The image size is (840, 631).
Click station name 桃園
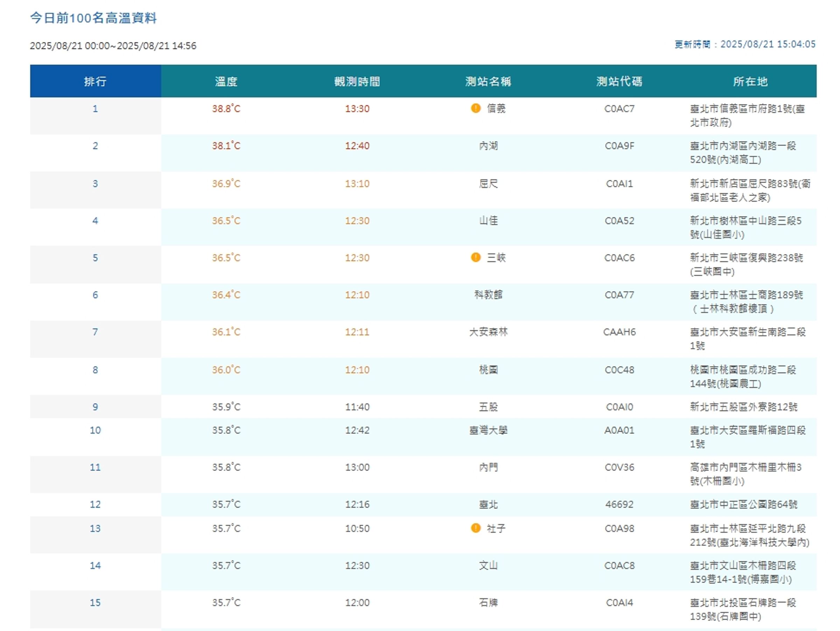coord(488,370)
